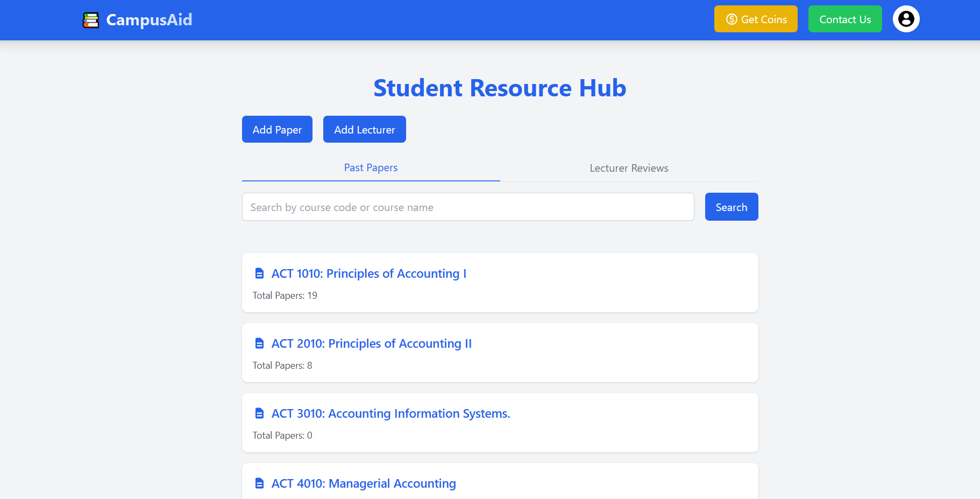Focus the course search input field
The image size is (980, 499).
pos(468,207)
